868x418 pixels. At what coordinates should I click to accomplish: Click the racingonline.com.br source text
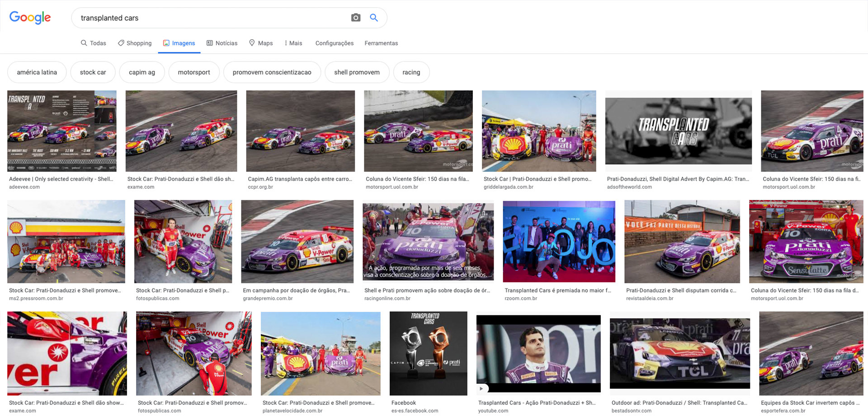tap(387, 298)
